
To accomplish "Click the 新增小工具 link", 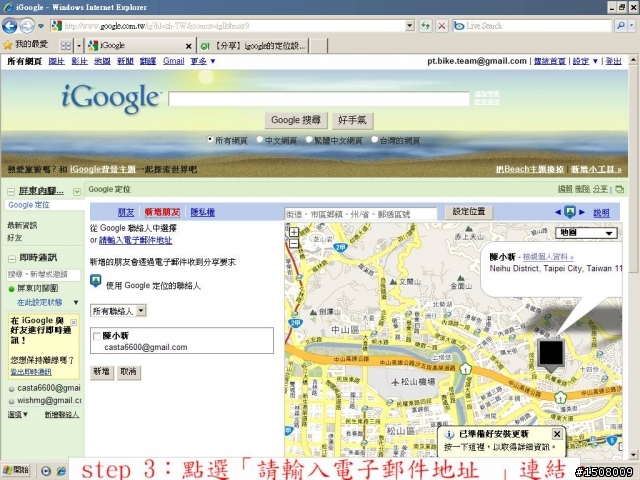I will [596, 169].
